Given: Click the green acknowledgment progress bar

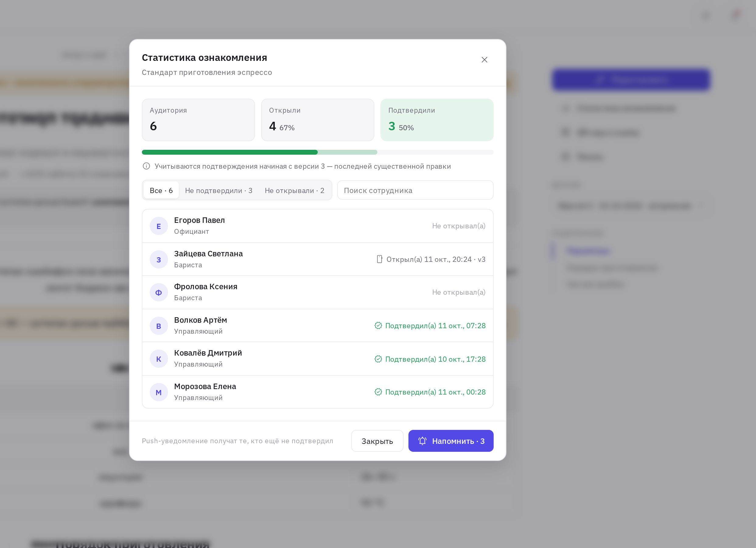Looking at the screenshot, I should tap(230, 153).
